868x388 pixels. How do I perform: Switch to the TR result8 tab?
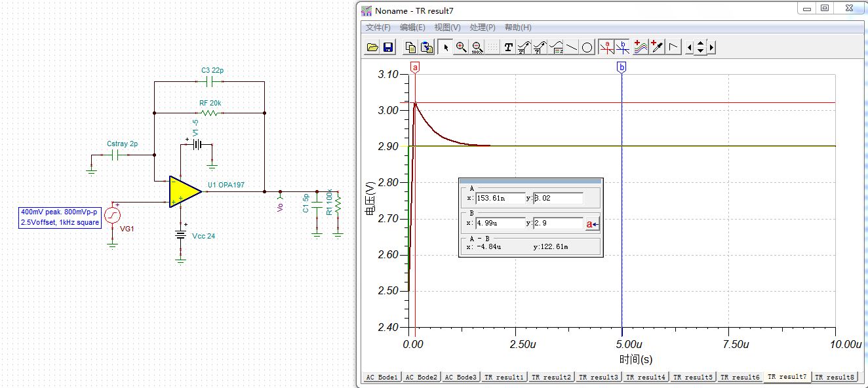click(x=835, y=377)
